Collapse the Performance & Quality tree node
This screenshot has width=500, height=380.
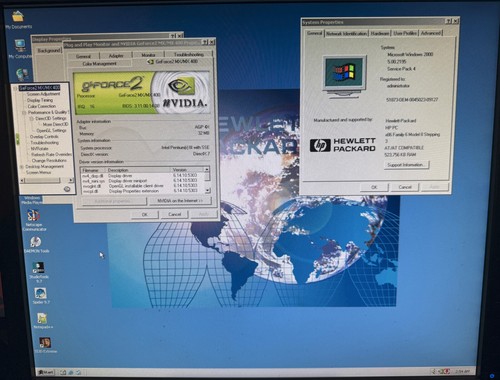click(24, 113)
